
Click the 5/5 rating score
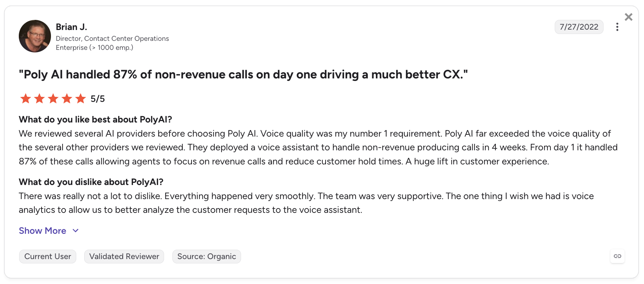point(98,99)
